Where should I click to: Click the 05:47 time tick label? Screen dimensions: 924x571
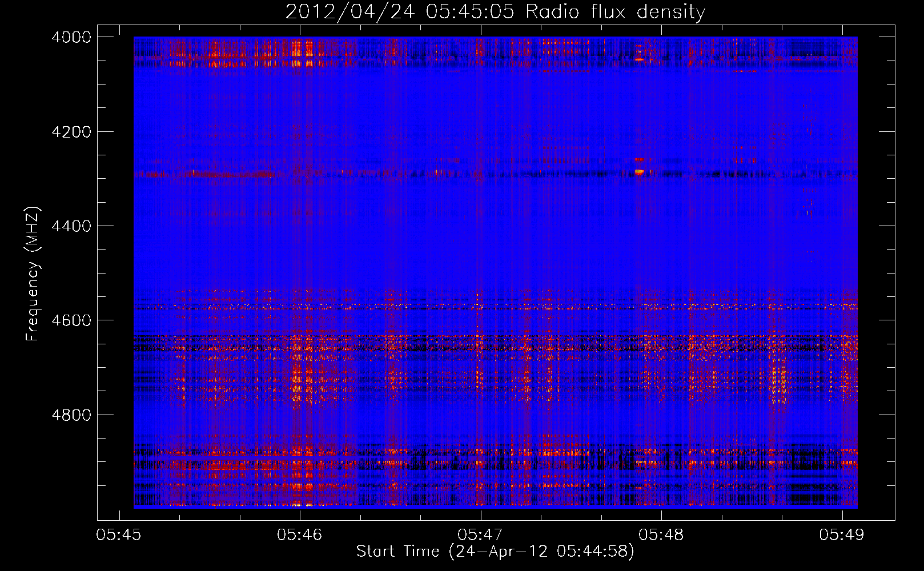tap(480, 534)
